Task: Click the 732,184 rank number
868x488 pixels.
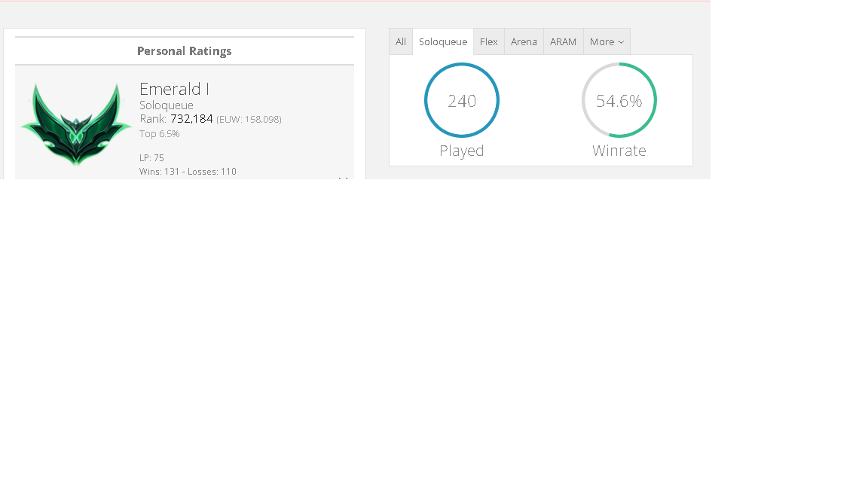Action: [x=191, y=119]
